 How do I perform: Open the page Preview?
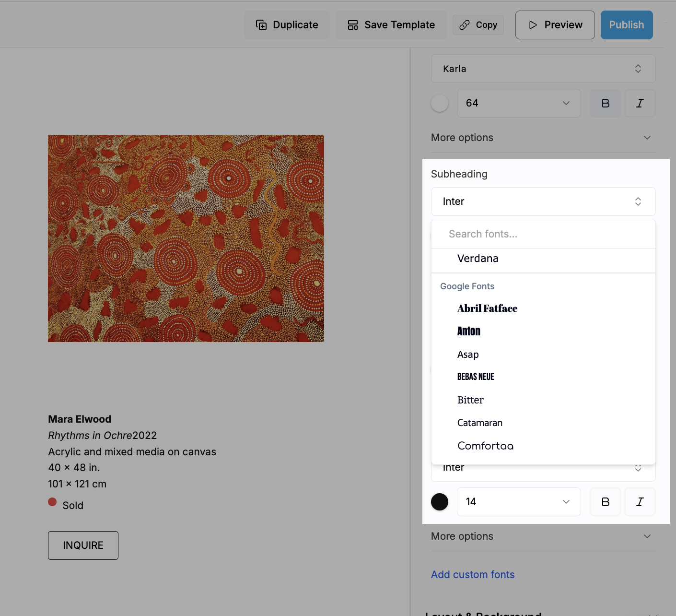coord(555,25)
